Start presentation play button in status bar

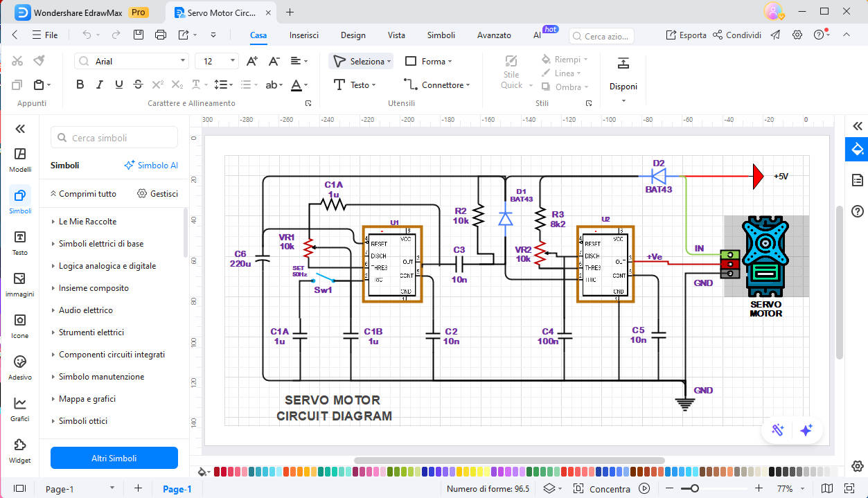(645, 488)
